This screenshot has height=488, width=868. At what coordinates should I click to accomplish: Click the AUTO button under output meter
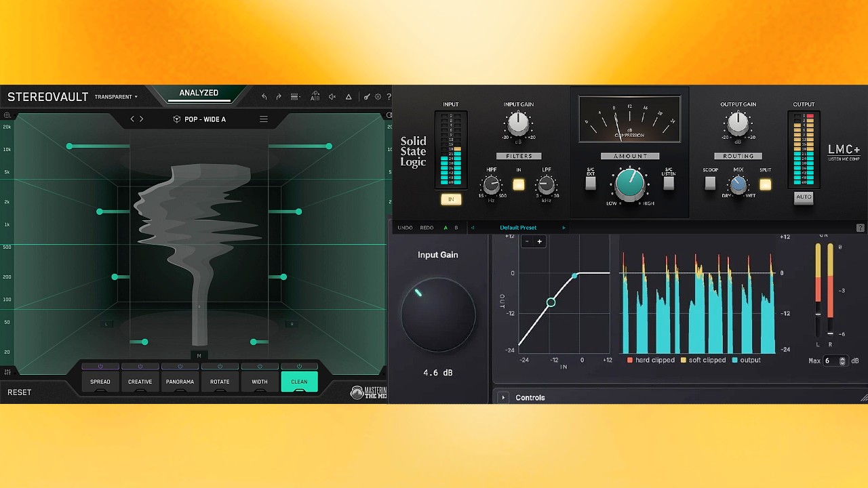pyautogui.click(x=804, y=197)
